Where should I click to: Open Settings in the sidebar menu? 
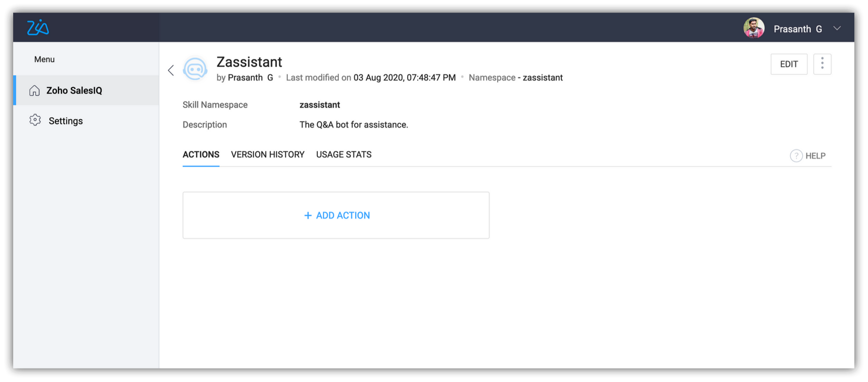tap(66, 121)
